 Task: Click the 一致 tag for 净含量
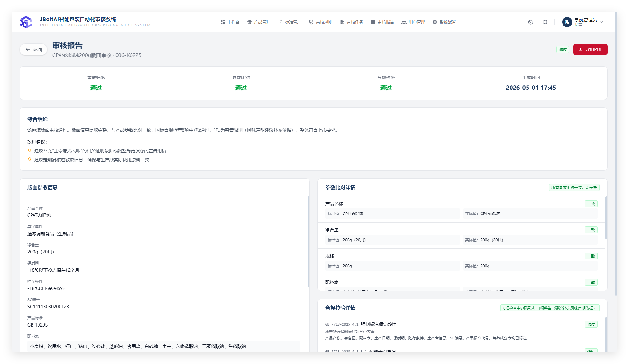tap(591, 230)
